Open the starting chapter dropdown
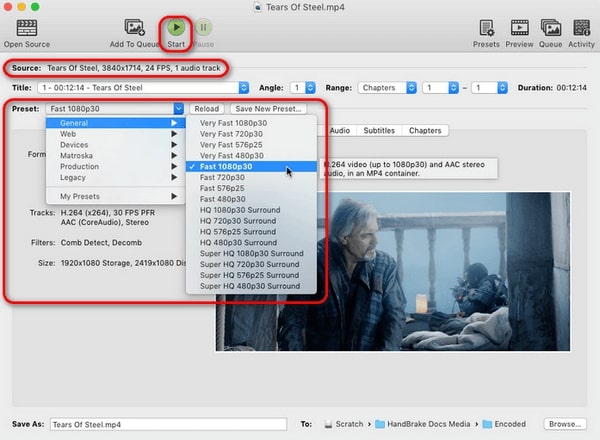This screenshot has height=440, width=600. [x=440, y=88]
